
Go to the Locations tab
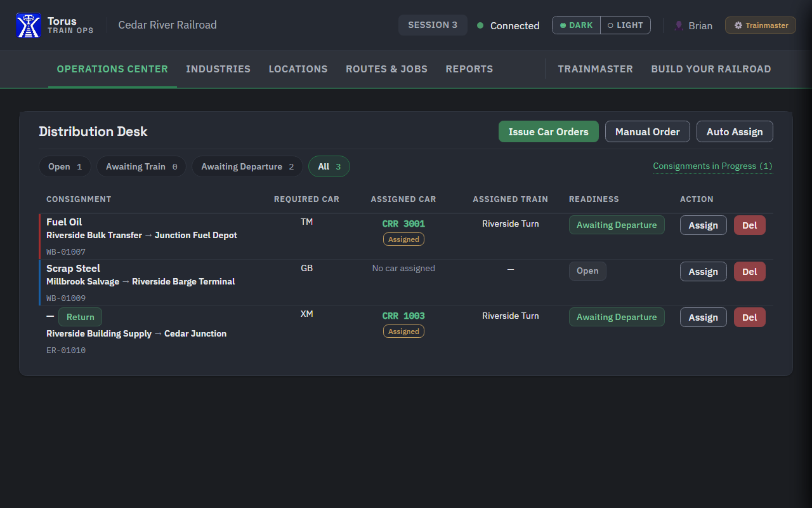tap(298, 69)
